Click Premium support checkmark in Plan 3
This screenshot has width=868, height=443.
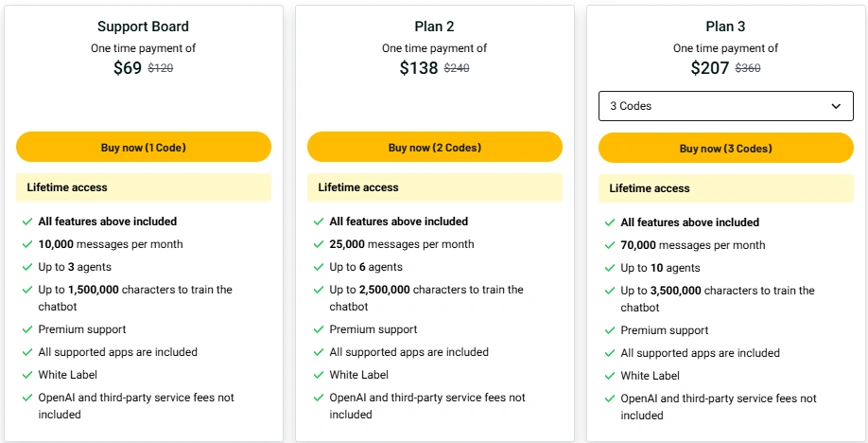click(610, 330)
